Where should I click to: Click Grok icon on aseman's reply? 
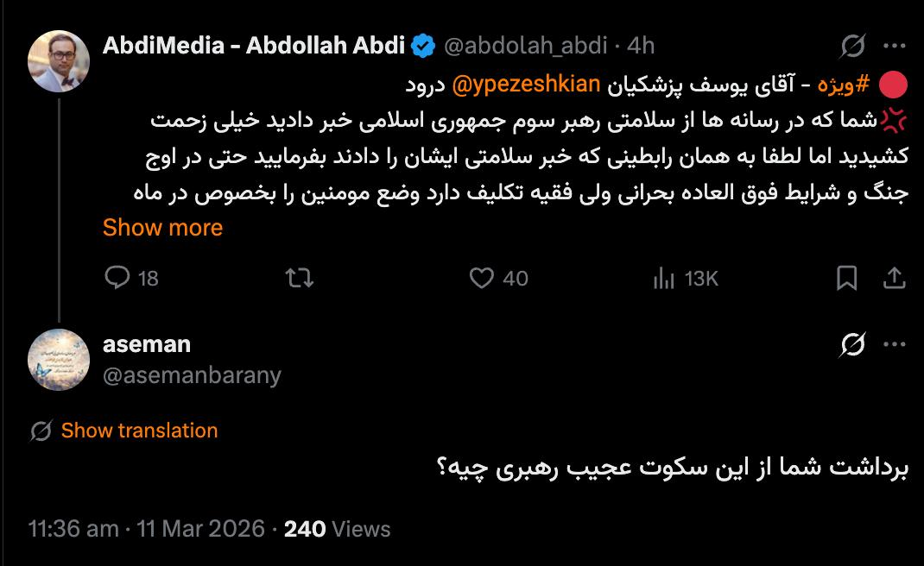click(852, 344)
